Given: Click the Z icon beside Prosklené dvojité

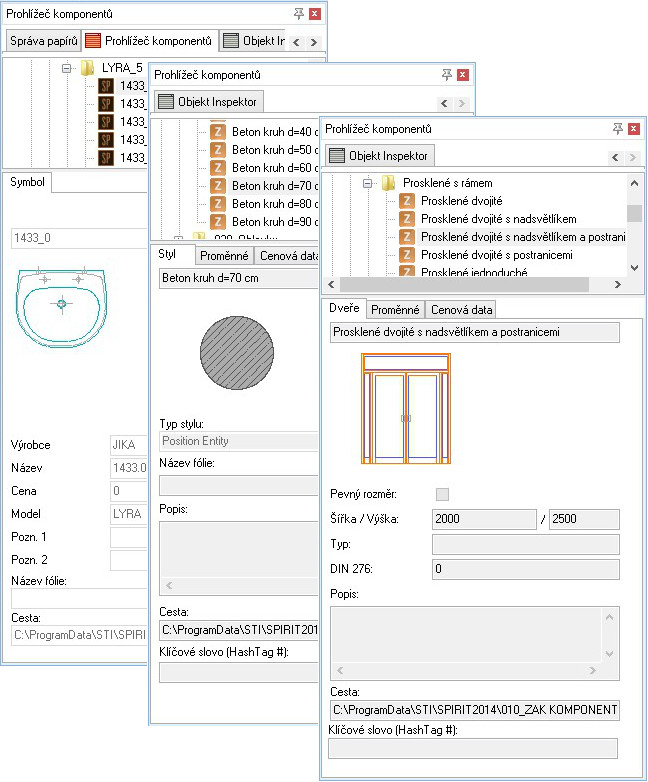Looking at the screenshot, I should pyautogui.click(x=407, y=201).
